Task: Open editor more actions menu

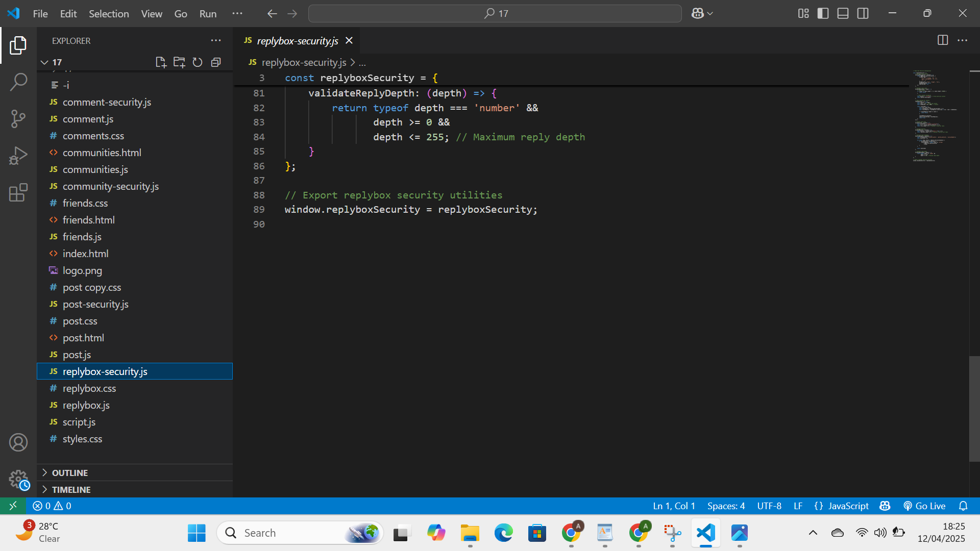Action: tap(962, 40)
